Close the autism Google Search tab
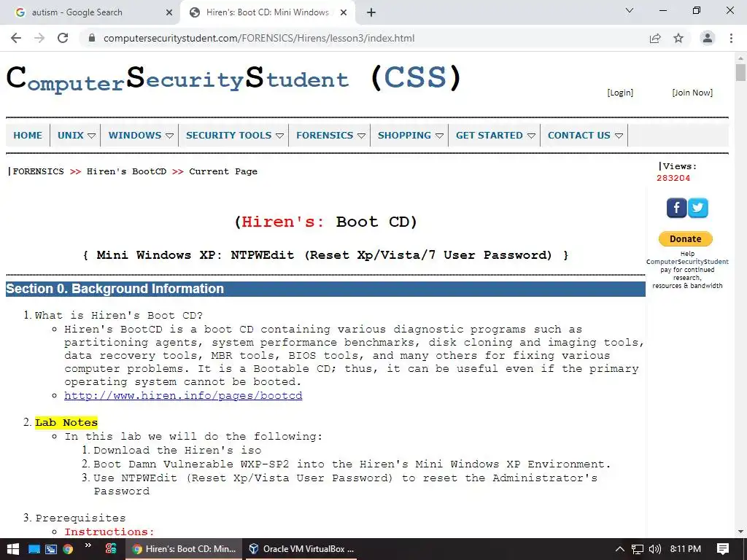The image size is (747, 560). 169,12
